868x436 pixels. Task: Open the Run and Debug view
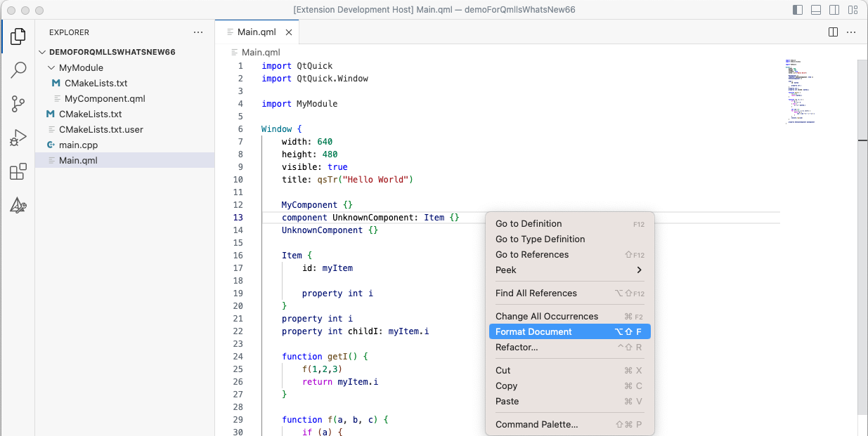(18, 136)
